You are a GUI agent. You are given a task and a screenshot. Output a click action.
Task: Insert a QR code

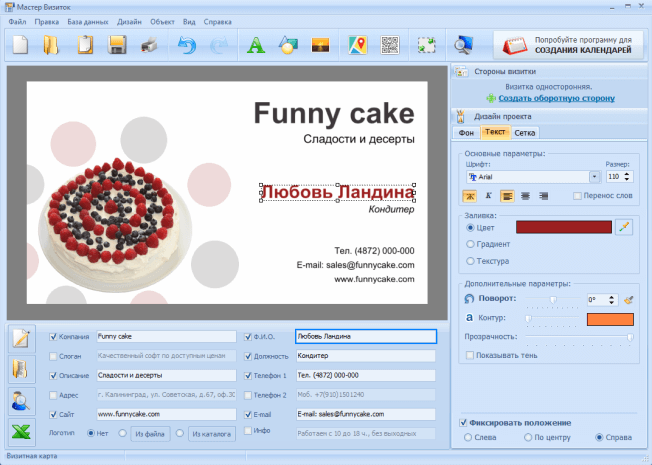pos(390,45)
